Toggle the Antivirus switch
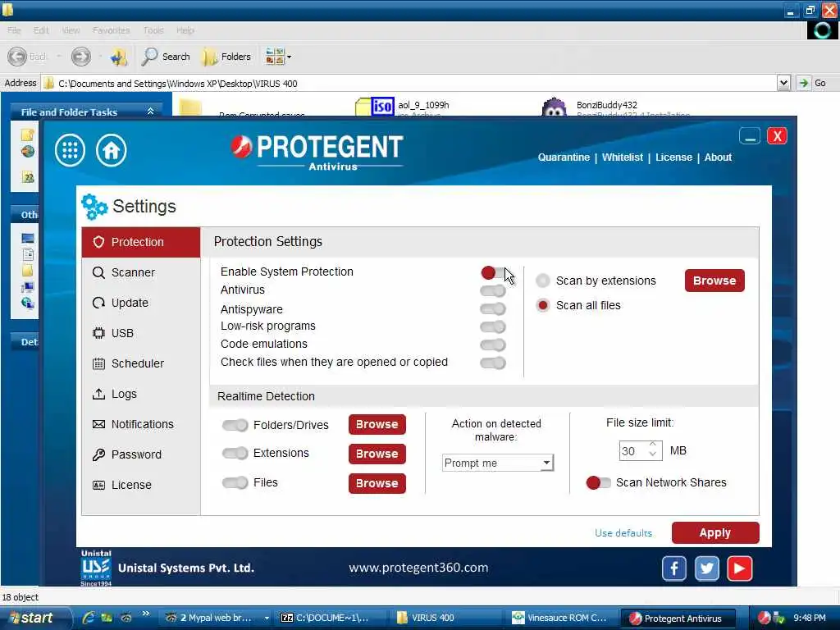The image size is (840, 630). coord(493,291)
